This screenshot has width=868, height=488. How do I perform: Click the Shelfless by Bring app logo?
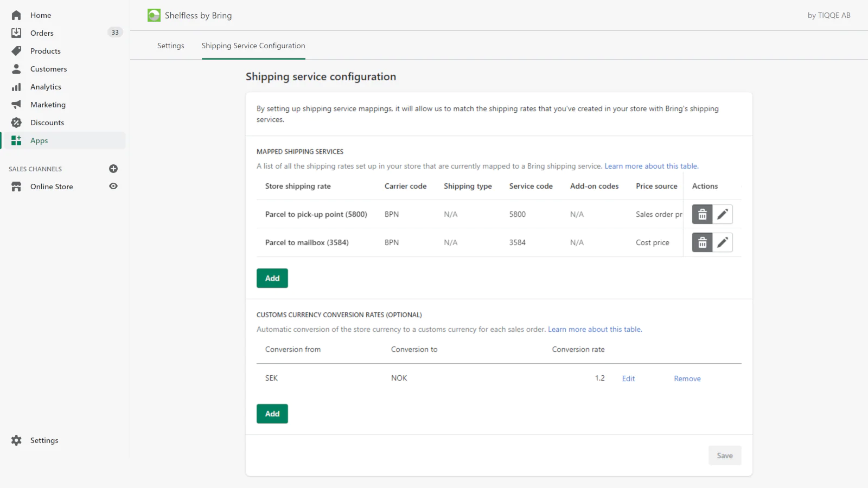coord(154,15)
